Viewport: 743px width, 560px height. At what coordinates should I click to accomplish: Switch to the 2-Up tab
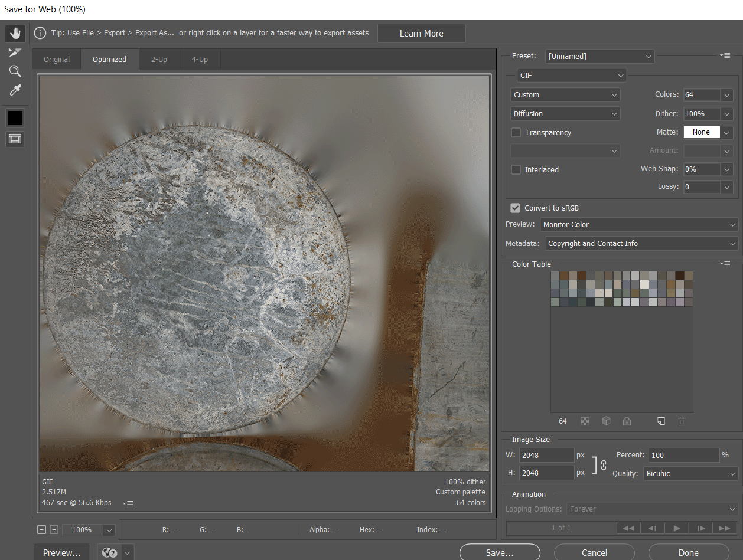159,60
